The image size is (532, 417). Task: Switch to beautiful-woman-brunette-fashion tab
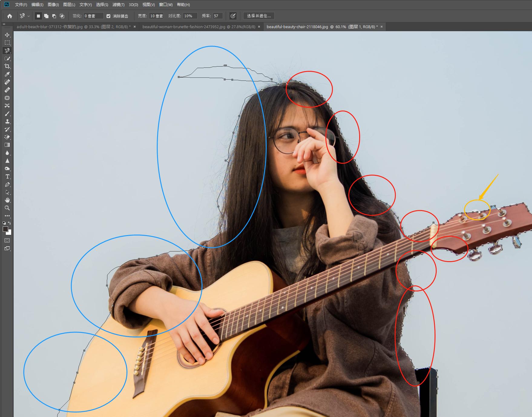[199, 27]
